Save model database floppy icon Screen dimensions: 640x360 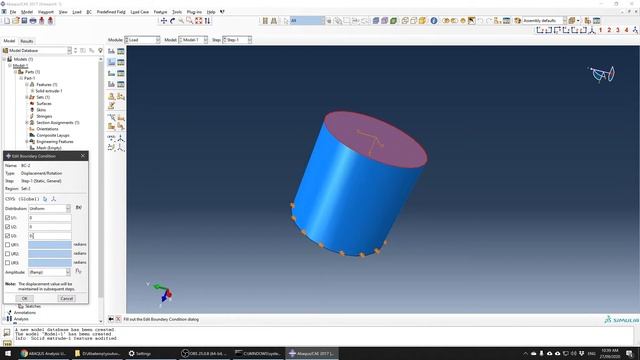coord(24,20)
